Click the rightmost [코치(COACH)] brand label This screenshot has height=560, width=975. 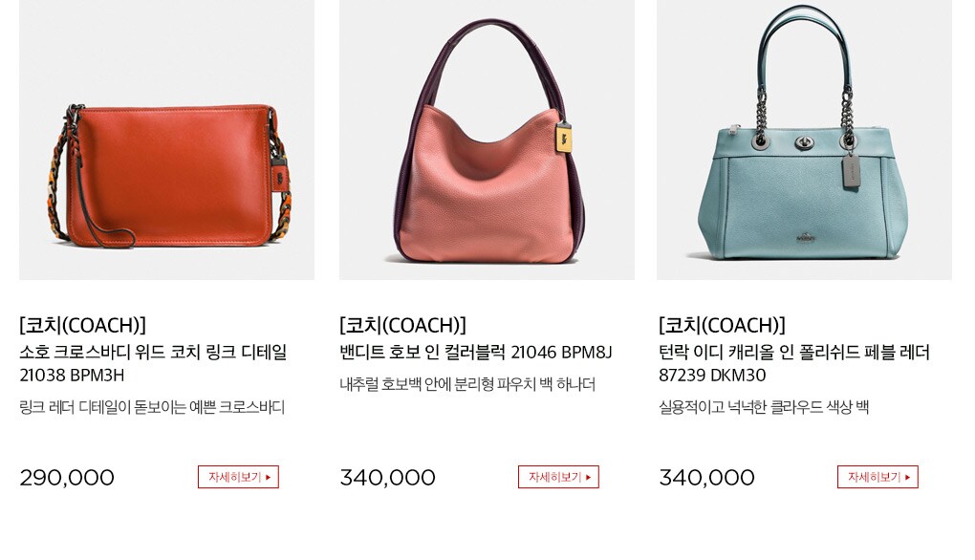pyautogui.click(x=722, y=325)
